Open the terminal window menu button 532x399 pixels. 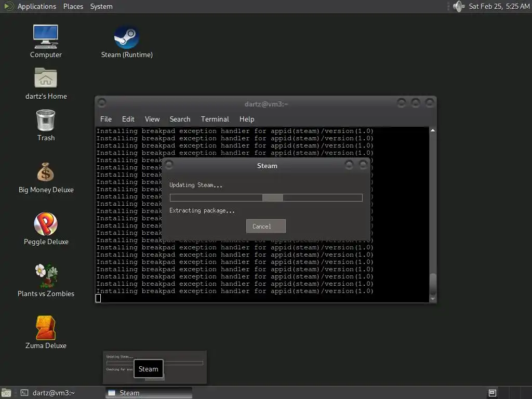[102, 102]
